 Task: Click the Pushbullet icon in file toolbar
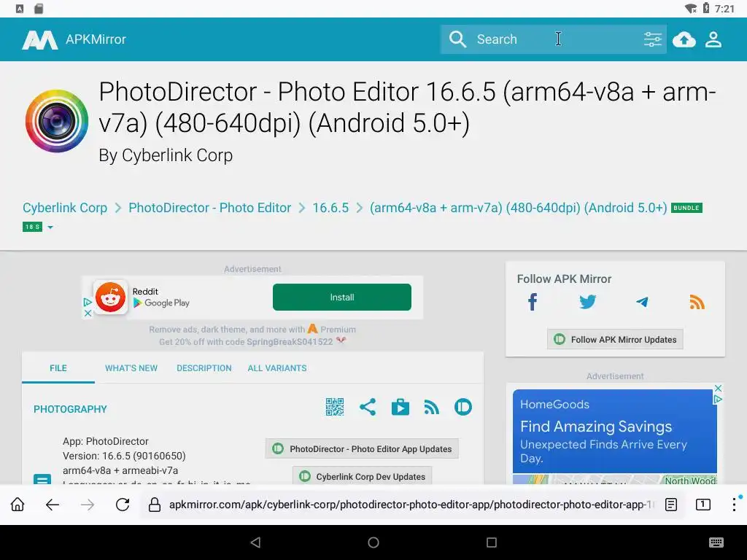(x=463, y=407)
